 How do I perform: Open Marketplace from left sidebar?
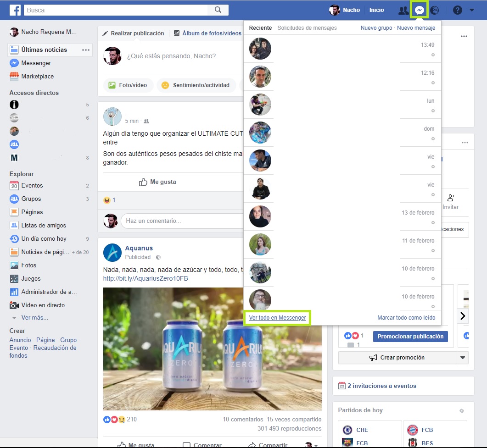(x=37, y=77)
